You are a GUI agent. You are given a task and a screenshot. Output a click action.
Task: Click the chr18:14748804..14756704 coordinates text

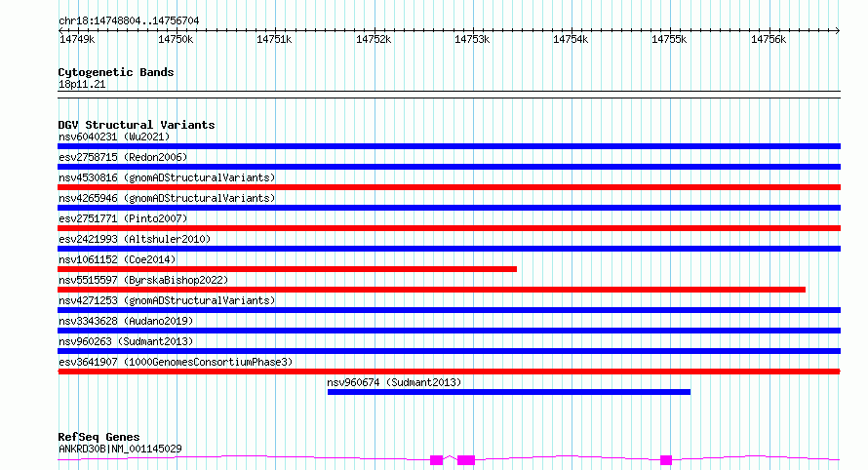pos(129,20)
